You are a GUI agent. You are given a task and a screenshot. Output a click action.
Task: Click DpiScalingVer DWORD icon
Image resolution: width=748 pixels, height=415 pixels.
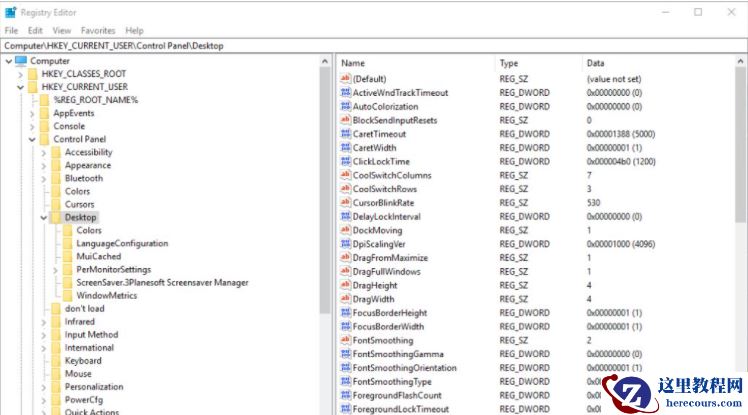pos(345,244)
